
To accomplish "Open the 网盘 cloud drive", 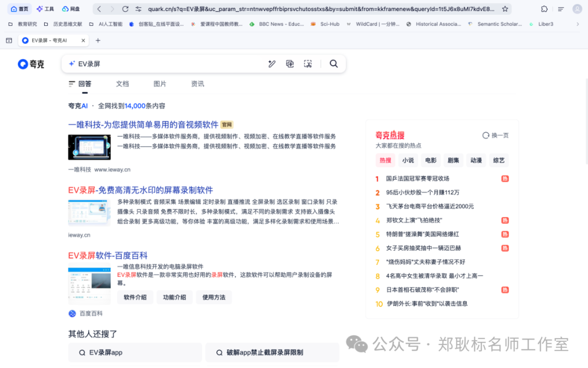I will (71, 9).
